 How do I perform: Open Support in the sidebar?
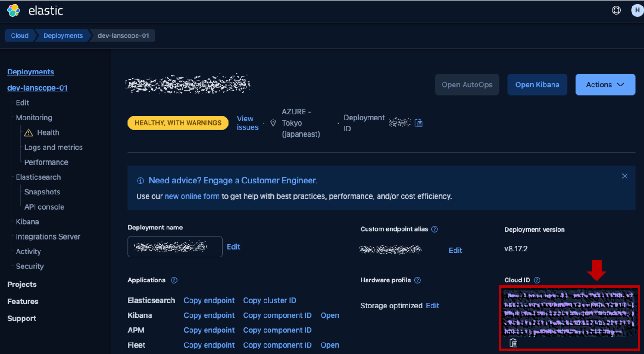coord(22,318)
